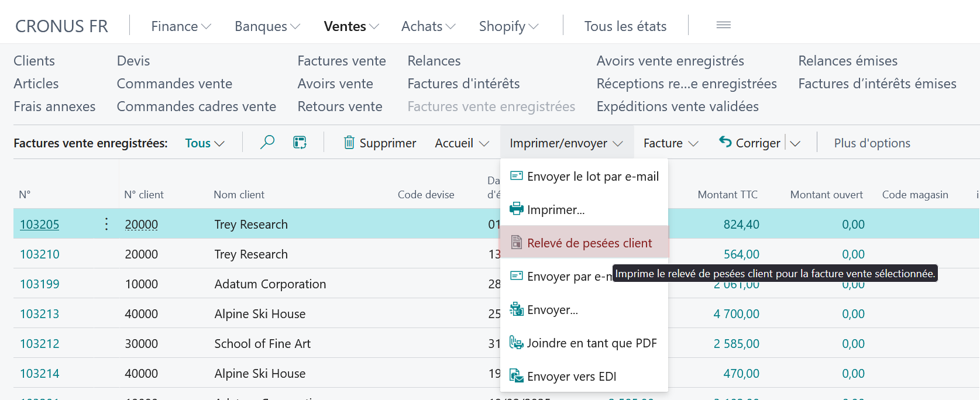Open the chevron next to Corriger
The width and height of the screenshot is (980, 400).
coord(795,143)
